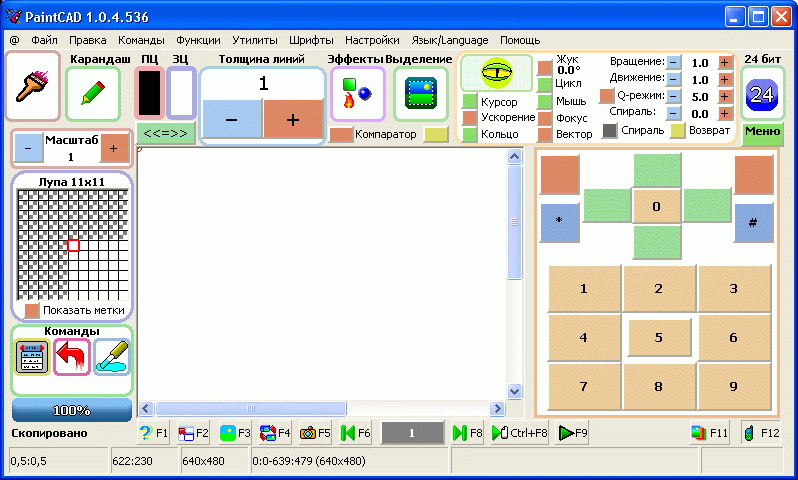This screenshot has width=798, height=480.
Task: Open the Команды menu
Action: [141, 40]
